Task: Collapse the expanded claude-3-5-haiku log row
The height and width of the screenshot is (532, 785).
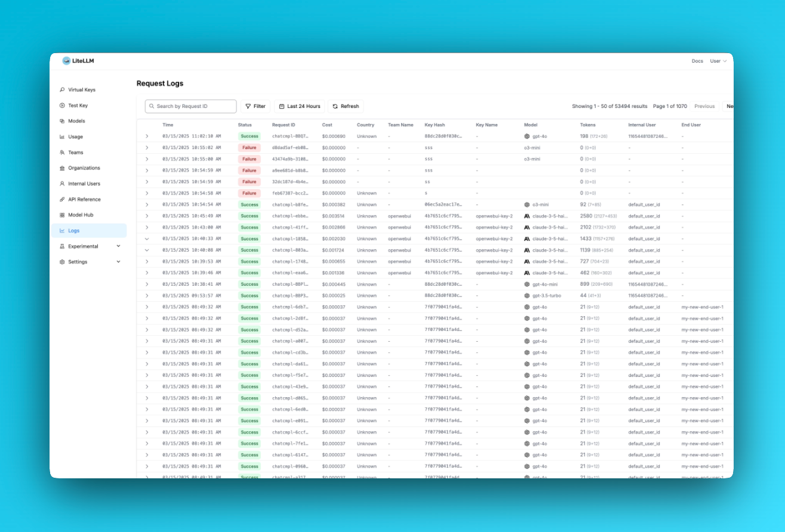Action: [x=148, y=239]
